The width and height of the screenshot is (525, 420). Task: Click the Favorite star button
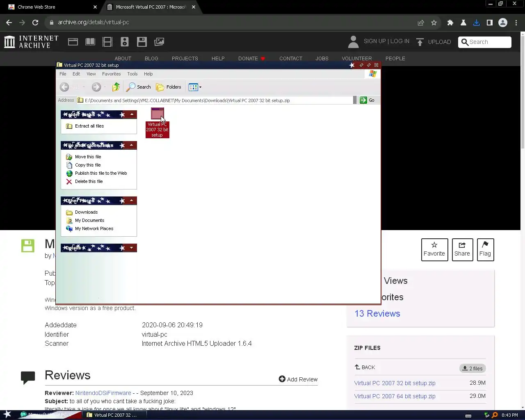434,249
